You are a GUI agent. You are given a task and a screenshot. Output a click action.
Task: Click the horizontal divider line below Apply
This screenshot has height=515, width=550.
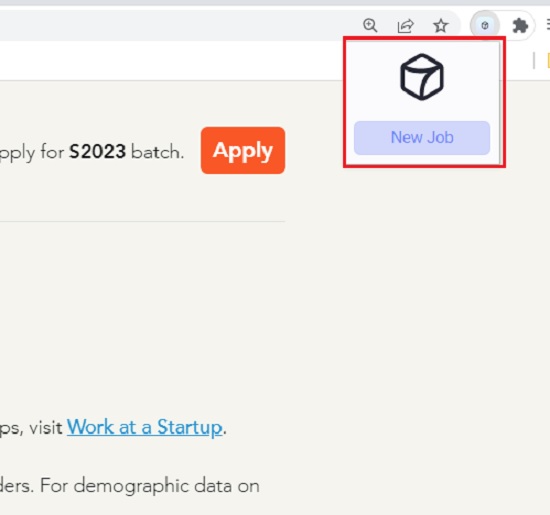[142, 221]
